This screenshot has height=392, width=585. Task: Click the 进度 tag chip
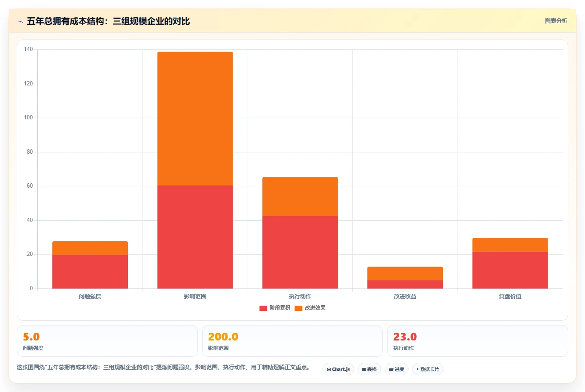click(397, 369)
